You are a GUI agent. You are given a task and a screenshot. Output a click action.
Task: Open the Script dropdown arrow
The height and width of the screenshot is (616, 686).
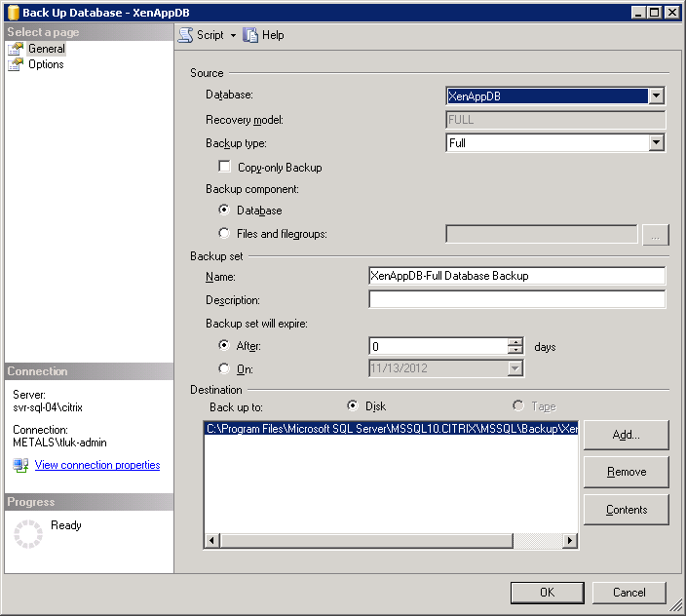coord(233,35)
